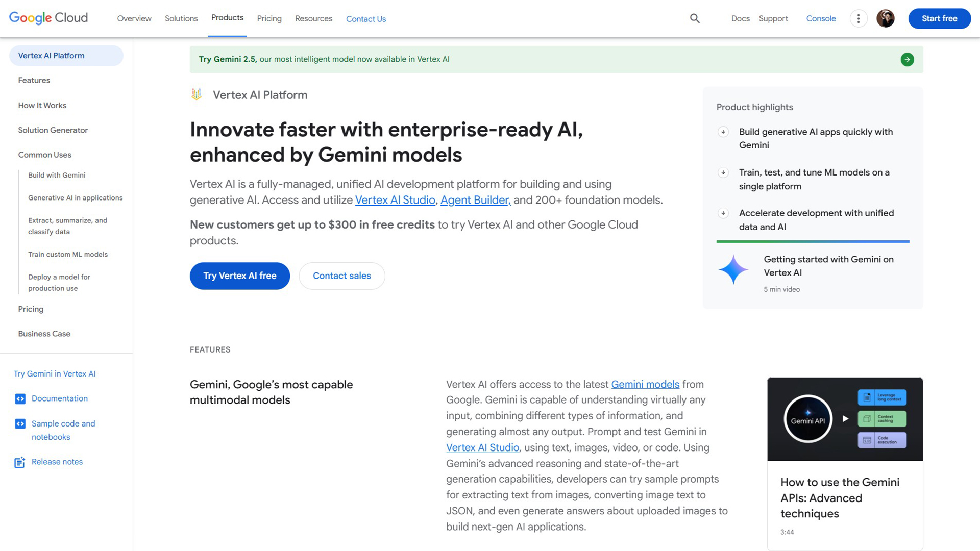Click Contact Us in top navigation
The width and height of the screenshot is (980, 551).
[366, 19]
